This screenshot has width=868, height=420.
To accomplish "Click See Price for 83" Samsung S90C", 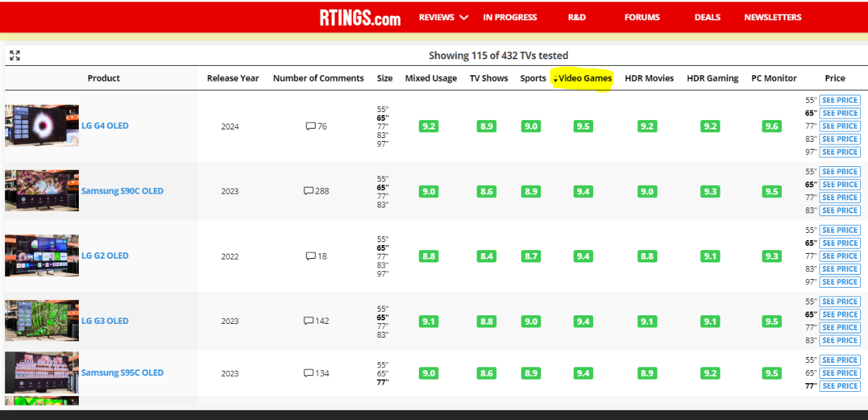I will tap(839, 210).
